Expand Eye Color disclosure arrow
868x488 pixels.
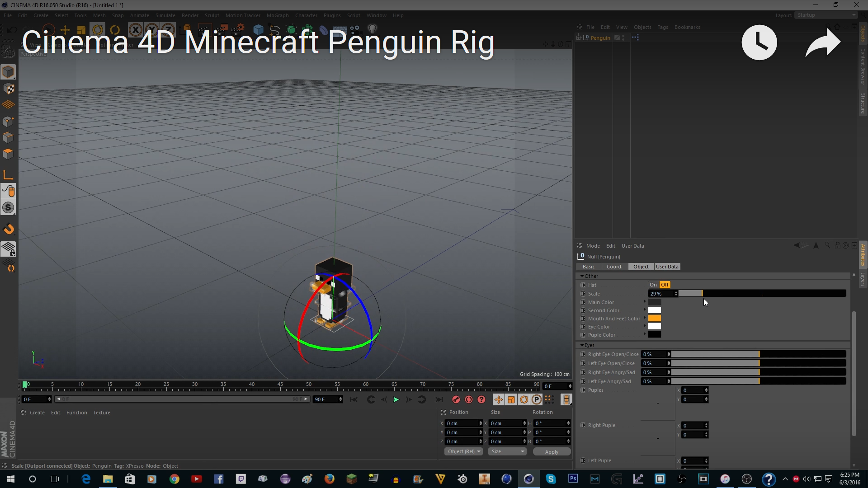coord(645,326)
